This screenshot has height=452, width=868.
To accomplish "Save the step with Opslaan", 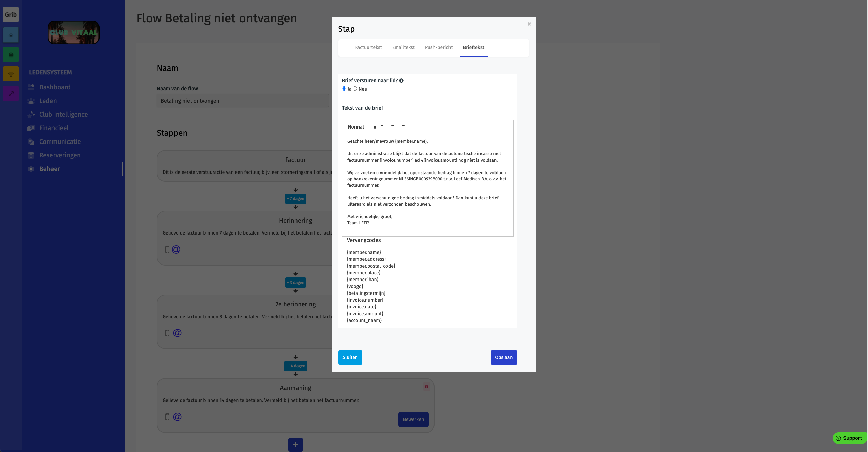I will pyautogui.click(x=504, y=358).
